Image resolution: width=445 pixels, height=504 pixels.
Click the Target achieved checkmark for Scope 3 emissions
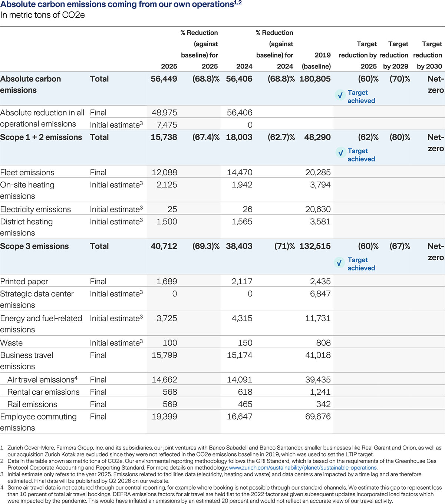tap(339, 263)
